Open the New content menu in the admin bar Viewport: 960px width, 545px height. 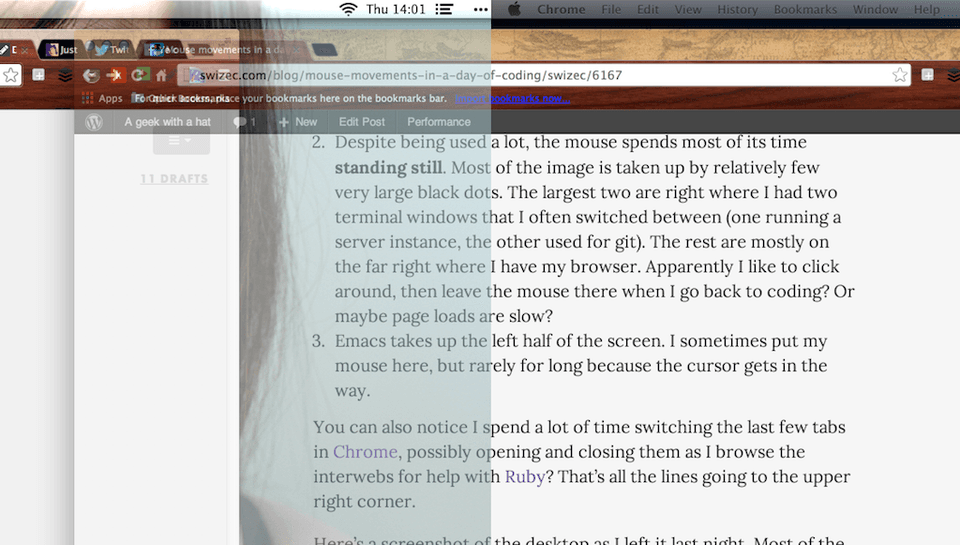pyautogui.click(x=298, y=122)
